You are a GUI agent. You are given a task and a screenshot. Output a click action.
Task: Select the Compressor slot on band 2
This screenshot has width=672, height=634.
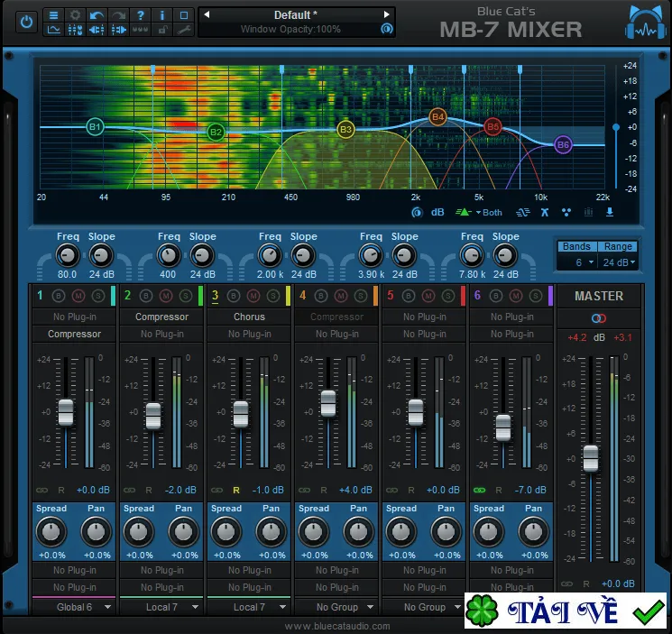point(161,317)
